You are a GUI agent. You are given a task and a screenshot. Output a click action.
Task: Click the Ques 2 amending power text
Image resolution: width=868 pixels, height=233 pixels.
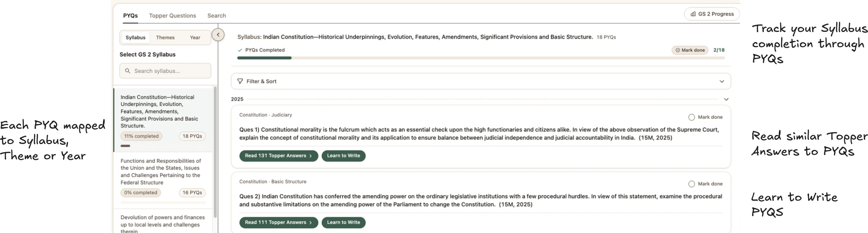(x=480, y=200)
